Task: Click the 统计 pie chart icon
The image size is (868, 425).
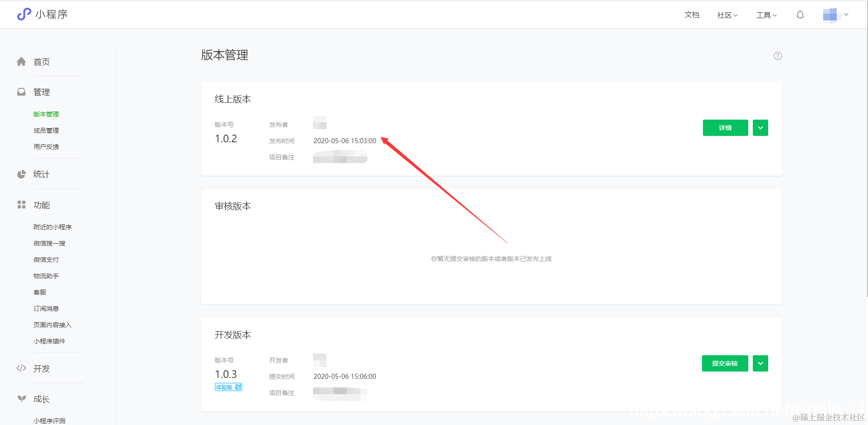Action: (x=21, y=174)
